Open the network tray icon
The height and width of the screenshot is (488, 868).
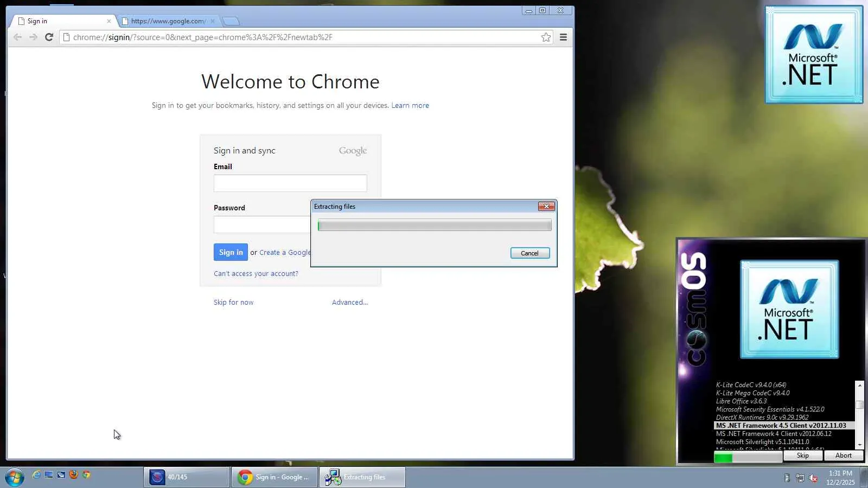point(800,478)
